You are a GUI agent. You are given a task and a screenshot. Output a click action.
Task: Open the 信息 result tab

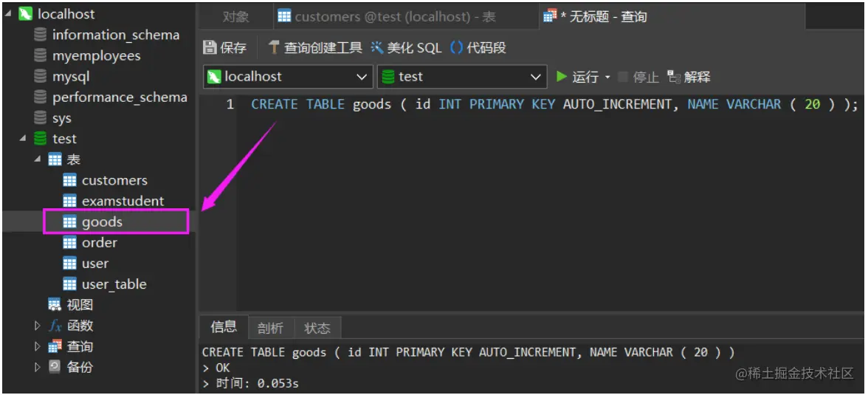(x=224, y=327)
